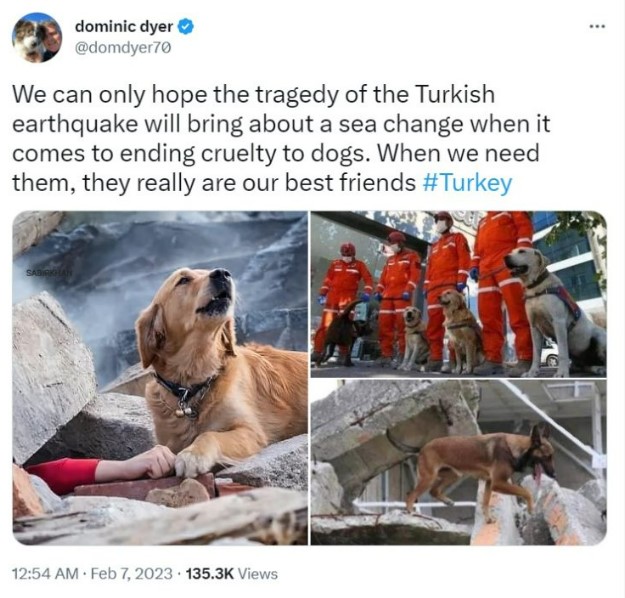Image resolution: width=625 pixels, height=598 pixels.
Task: Click the tweet text about Turkish earthquake
Action: point(281,139)
